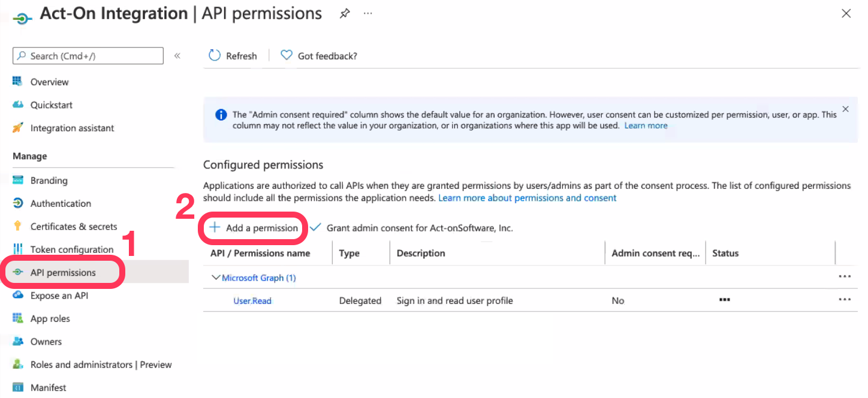Viewport: 868px width, 398px height.
Task: Open Token configuration
Action: click(72, 249)
